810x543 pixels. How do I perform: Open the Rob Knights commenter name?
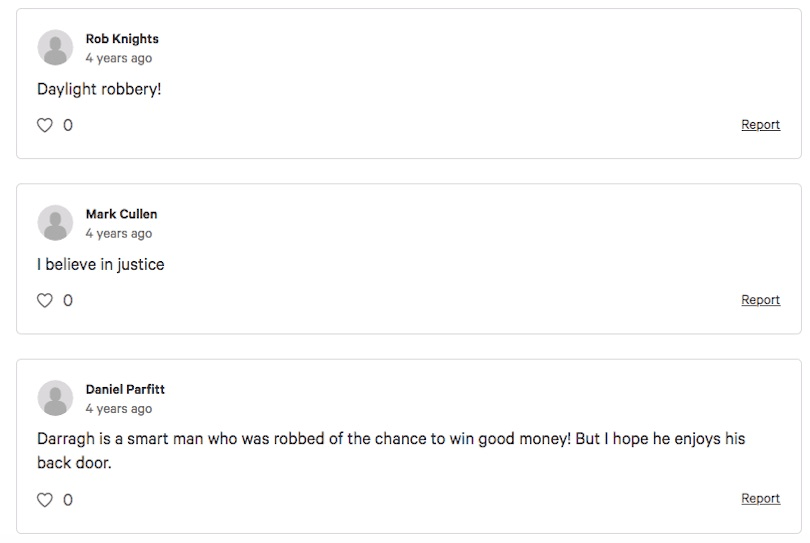point(122,39)
